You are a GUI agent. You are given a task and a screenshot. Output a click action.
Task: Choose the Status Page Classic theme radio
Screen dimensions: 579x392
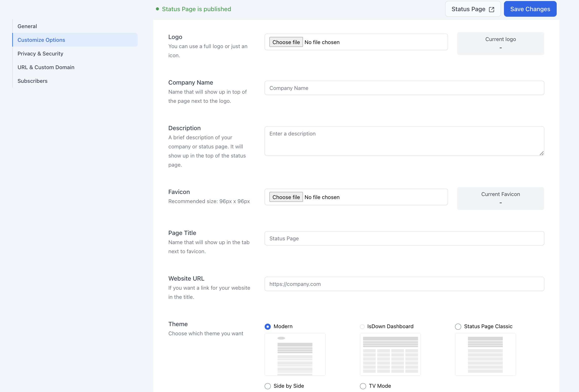coord(458,326)
